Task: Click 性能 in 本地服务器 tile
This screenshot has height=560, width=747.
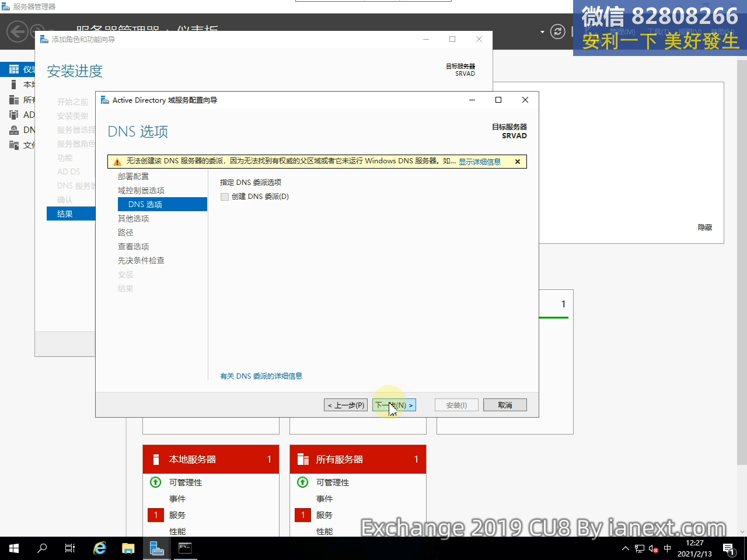Action: pyautogui.click(x=177, y=531)
